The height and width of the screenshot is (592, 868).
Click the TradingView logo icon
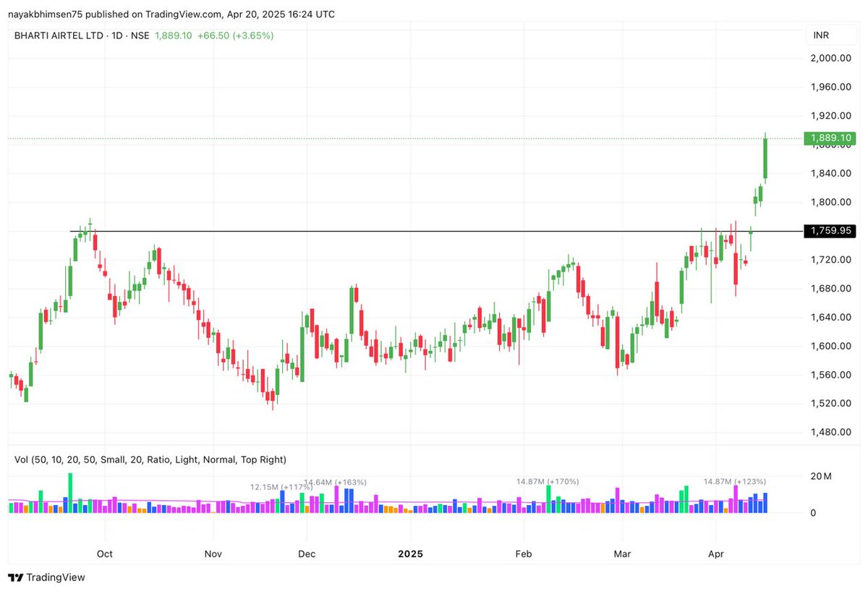click(15, 578)
